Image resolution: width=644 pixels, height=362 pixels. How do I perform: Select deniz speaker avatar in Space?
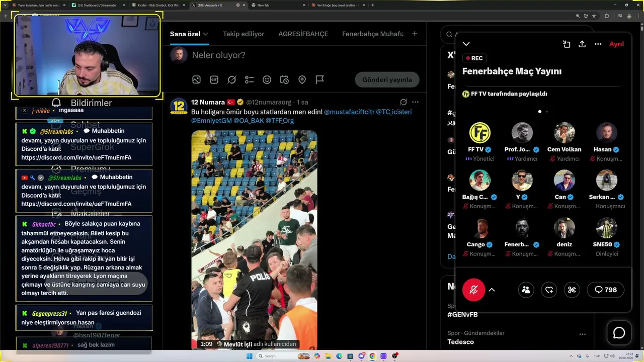[565, 228]
